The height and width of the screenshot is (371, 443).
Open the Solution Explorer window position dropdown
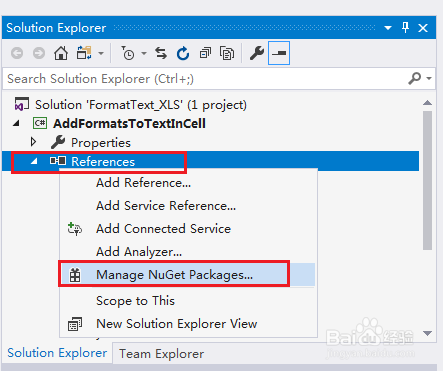tap(388, 28)
